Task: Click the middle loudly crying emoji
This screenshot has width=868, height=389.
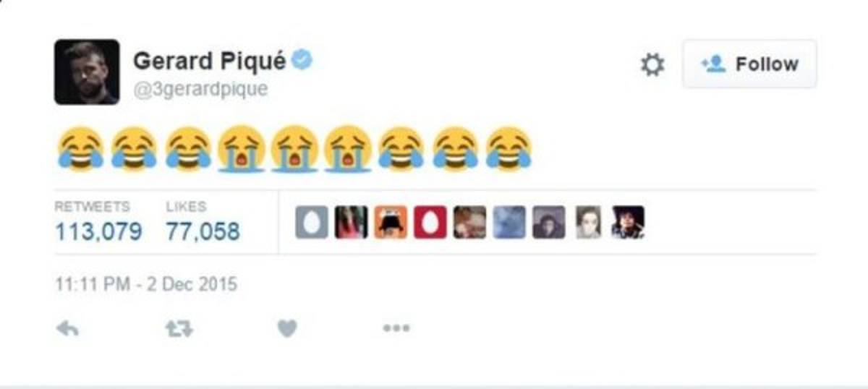Action: pos(294,150)
